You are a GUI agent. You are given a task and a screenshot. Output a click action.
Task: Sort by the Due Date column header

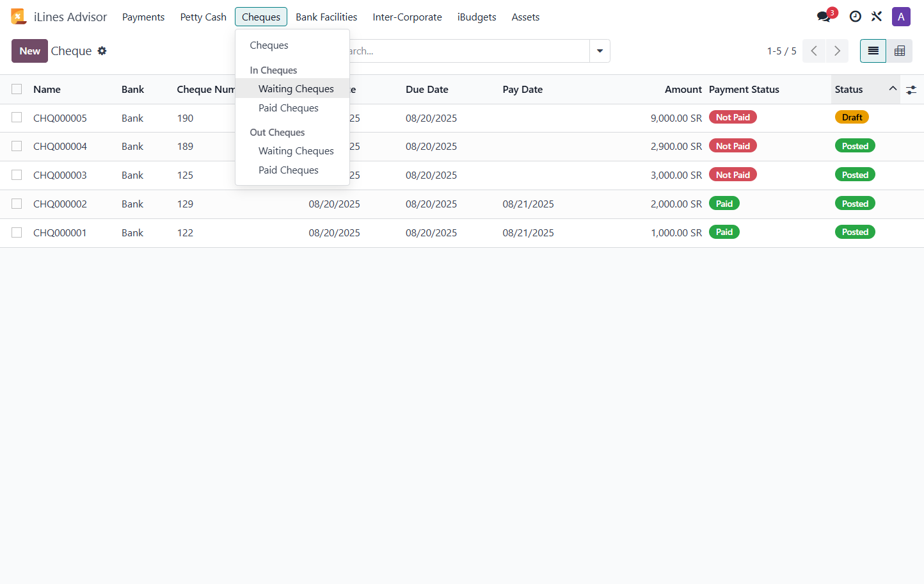(427, 90)
